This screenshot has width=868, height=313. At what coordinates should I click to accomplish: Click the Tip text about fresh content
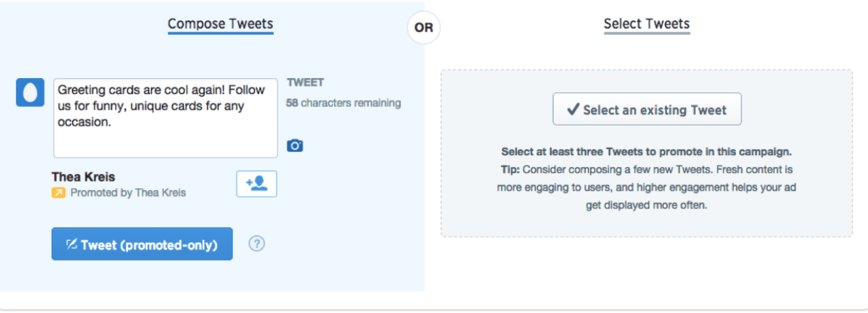[647, 187]
